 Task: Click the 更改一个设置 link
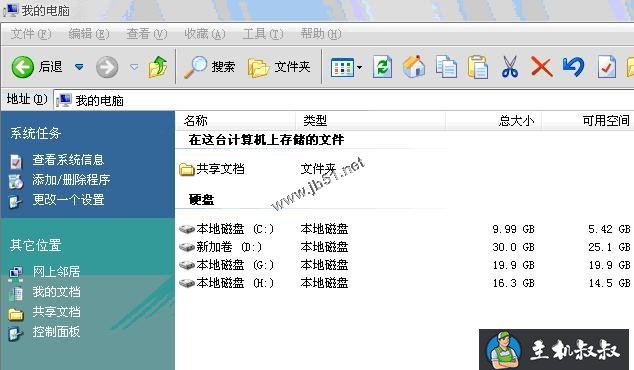point(68,199)
